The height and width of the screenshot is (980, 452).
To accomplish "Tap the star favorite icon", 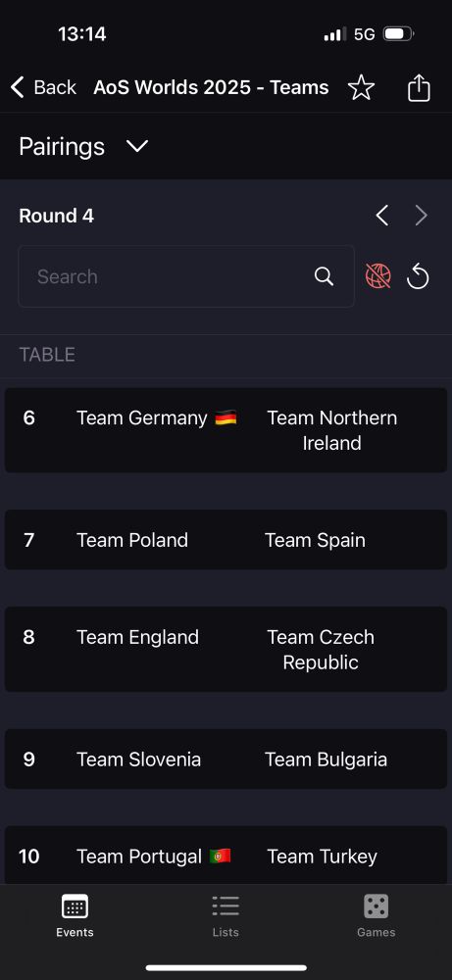I will click(x=361, y=87).
